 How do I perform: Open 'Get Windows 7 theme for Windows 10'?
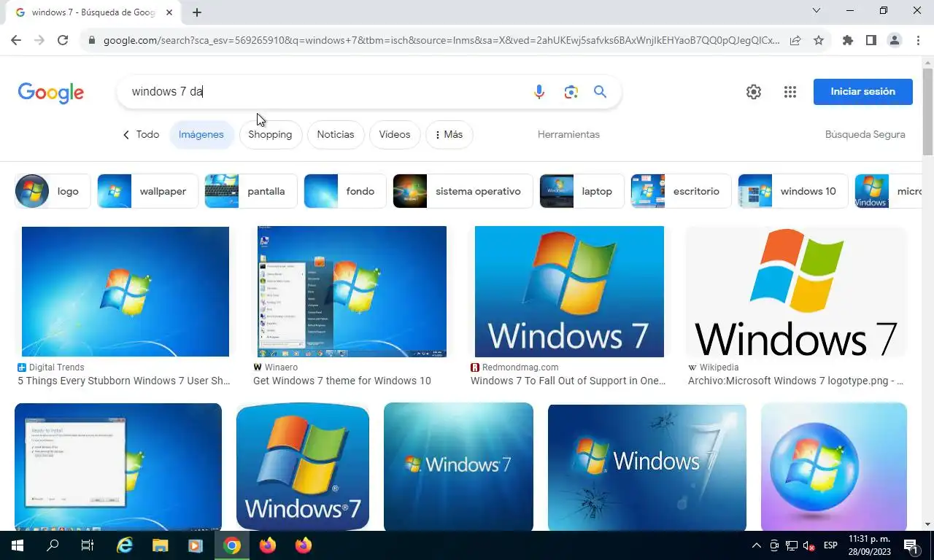342,381
